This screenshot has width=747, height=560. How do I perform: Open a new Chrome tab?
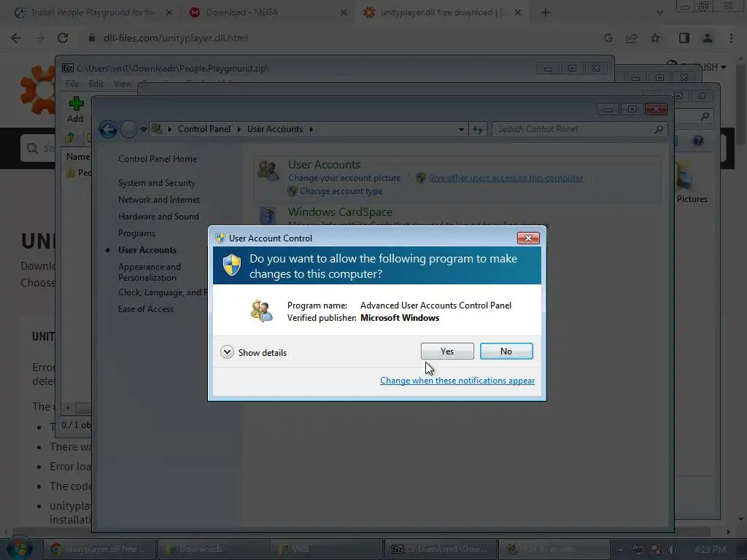coord(546,12)
